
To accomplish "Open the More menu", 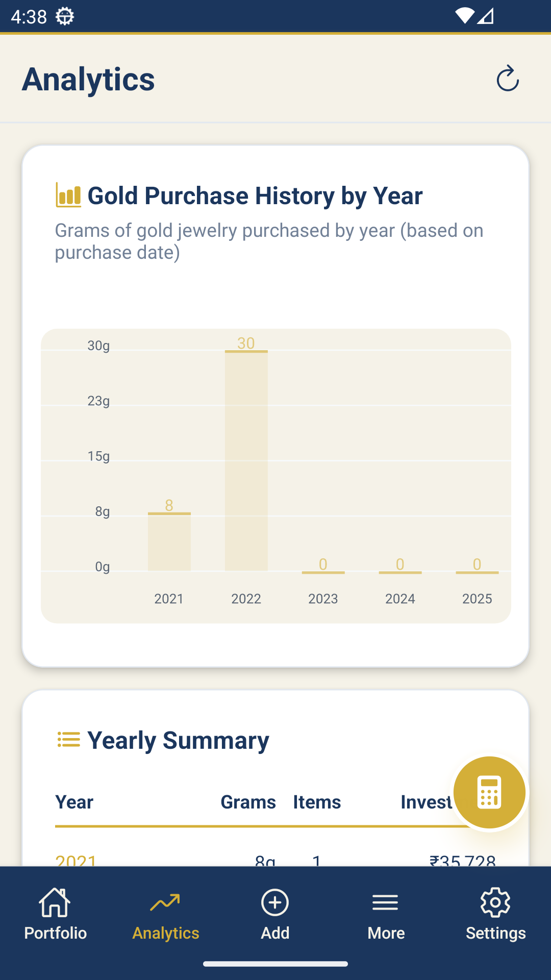I will (386, 914).
